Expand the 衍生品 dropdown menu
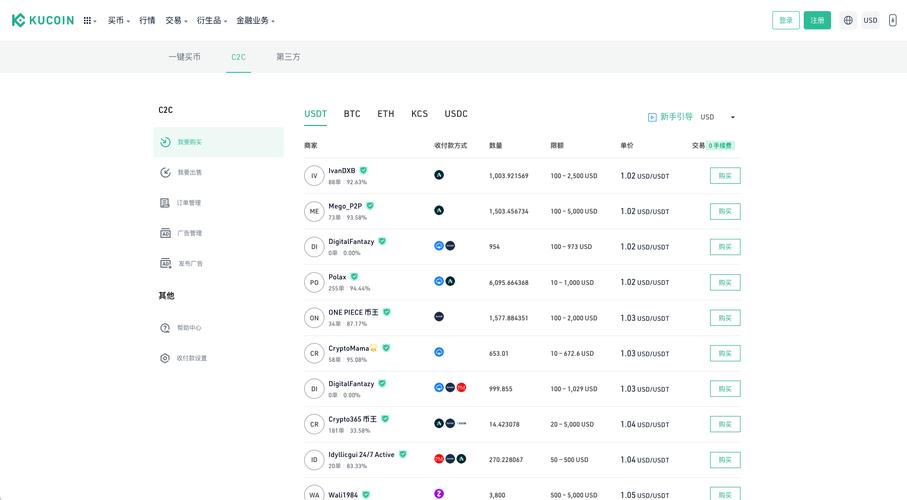 (212, 20)
